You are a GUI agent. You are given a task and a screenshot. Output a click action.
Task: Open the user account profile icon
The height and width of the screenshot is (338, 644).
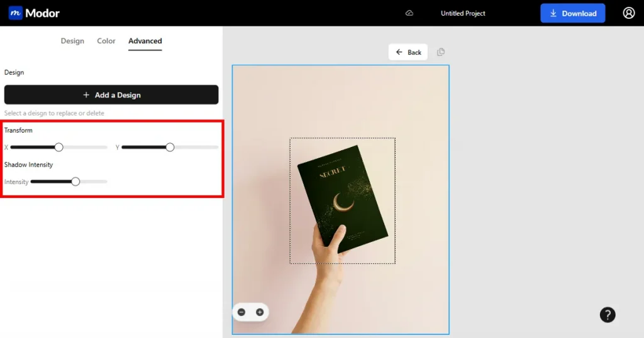(628, 13)
